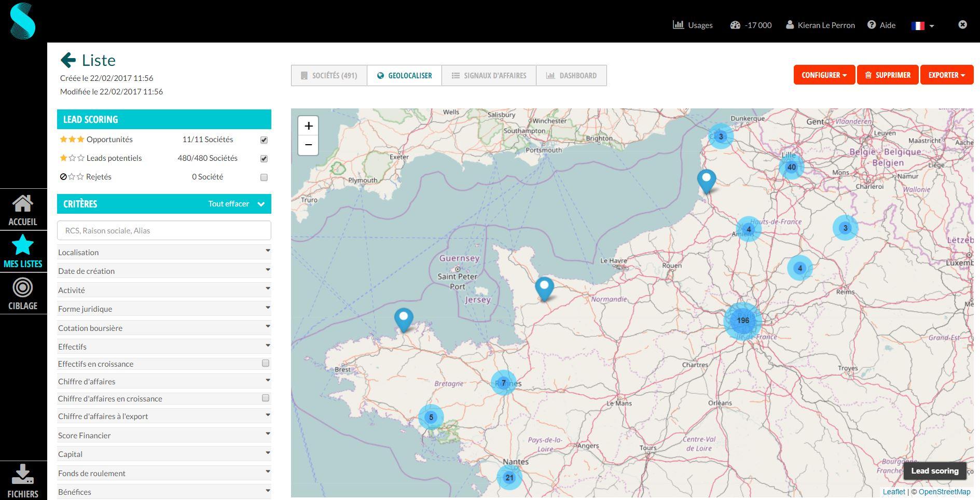Image resolution: width=980 pixels, height=500 pixels.
Task: Open the Sociétés (491) tab
Action: tap(329, 75)
